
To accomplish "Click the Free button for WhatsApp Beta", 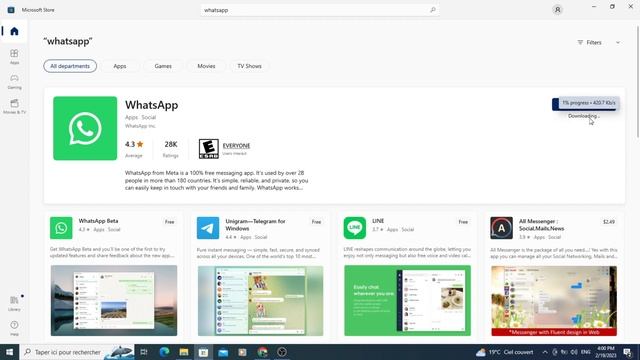I will 169,222.
